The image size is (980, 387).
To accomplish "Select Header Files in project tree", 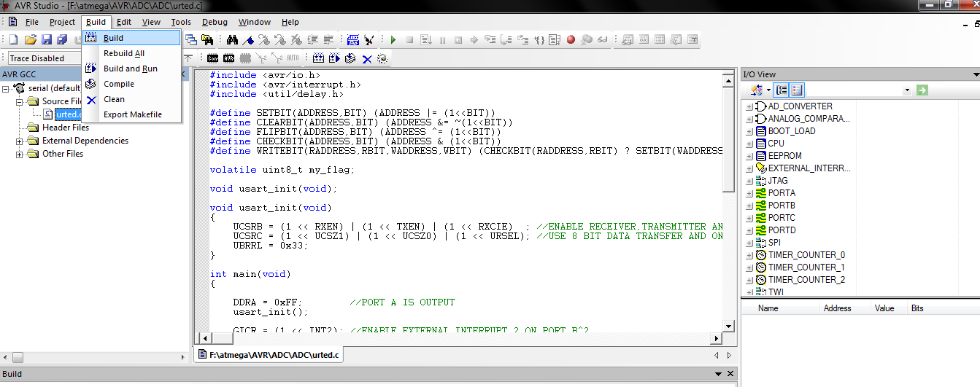I will pyautogui.click(x=66, y=128).
